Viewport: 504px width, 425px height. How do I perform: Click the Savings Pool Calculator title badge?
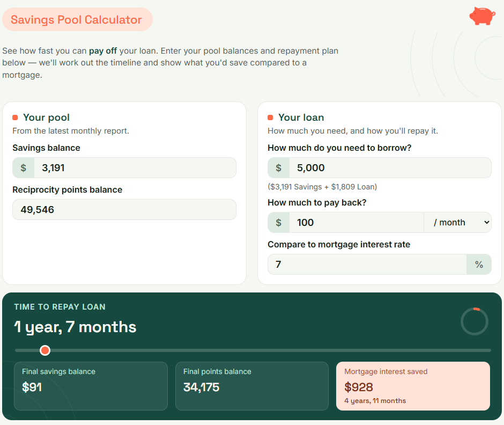click(x=77, y=20)
